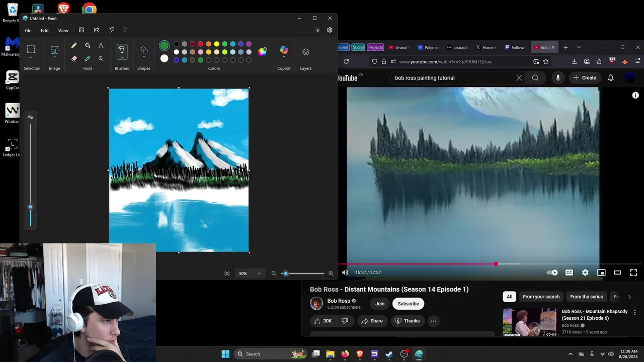Switch to the X Home browser tab
Image resolution: width=644 pixels, height=362 pixels.
486,47
